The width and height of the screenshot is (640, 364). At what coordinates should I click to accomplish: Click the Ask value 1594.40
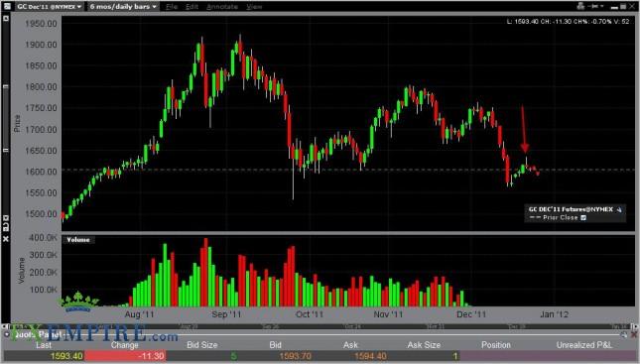pos(370,356)
